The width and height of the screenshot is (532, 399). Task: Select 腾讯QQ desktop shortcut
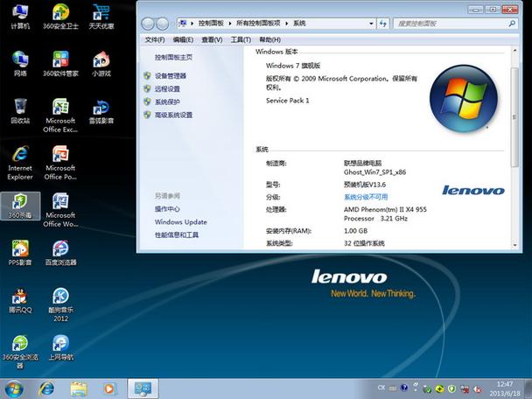pos(19,299)
